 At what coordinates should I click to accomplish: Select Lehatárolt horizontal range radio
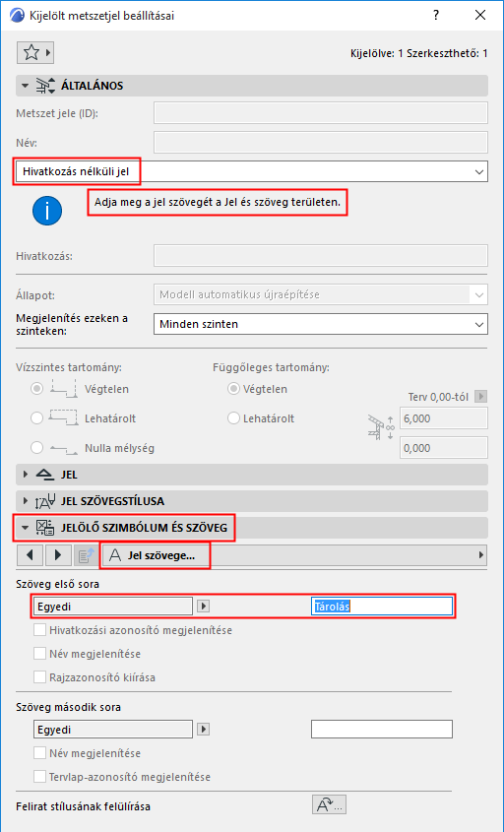pyautogui.click(x=36, y=418)
